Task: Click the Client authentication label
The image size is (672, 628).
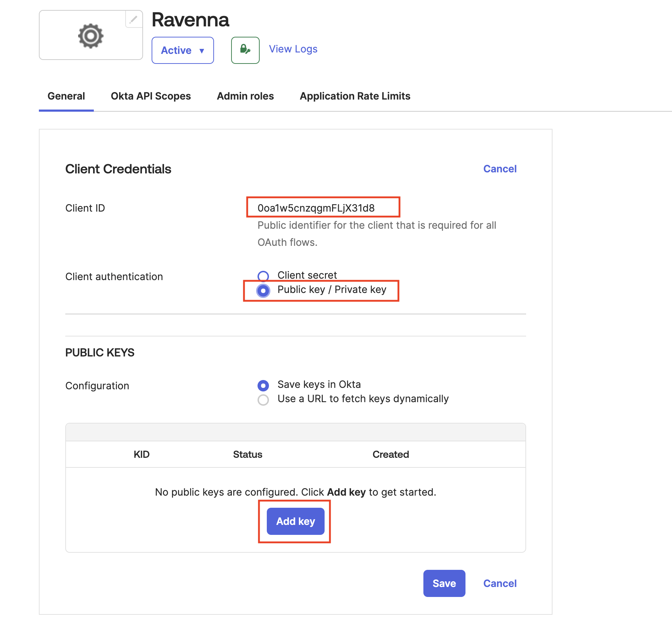Action: coord(114,277)
